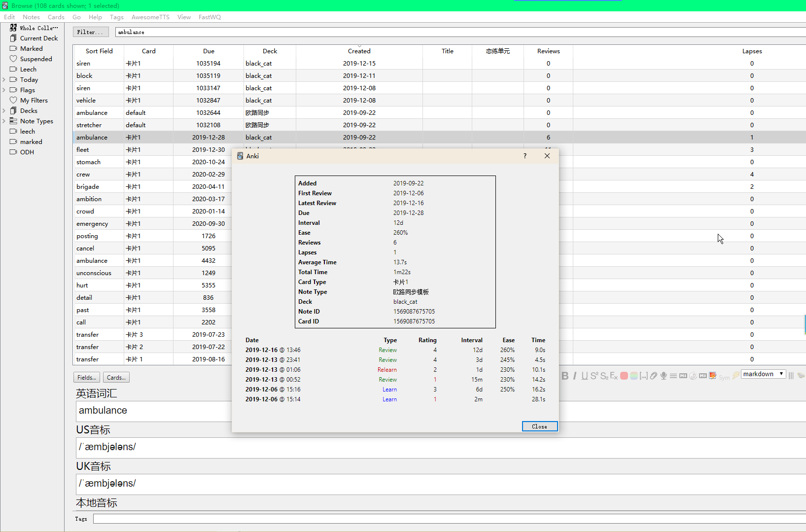
Task: Attach media using the paperclip icon
Action: [654, 376]
